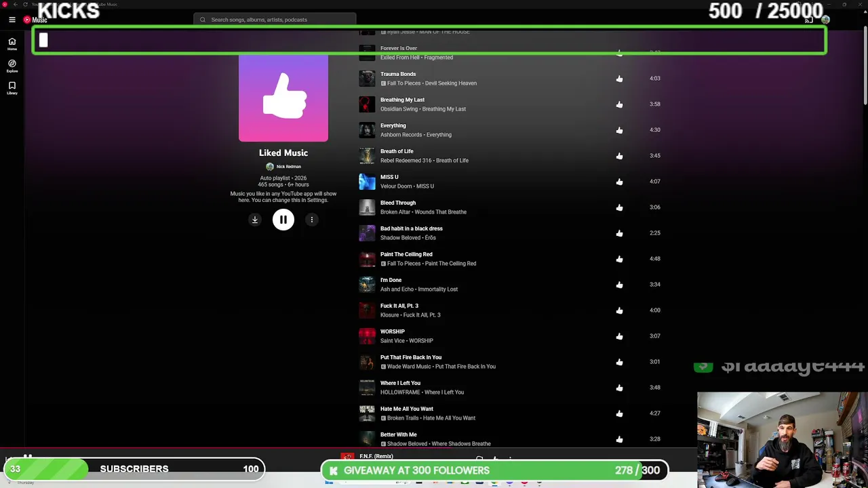This screenshot has width=868, height=488.
Task: Play Breathing My Last thumbnail
Action: (x=367, y=104)
